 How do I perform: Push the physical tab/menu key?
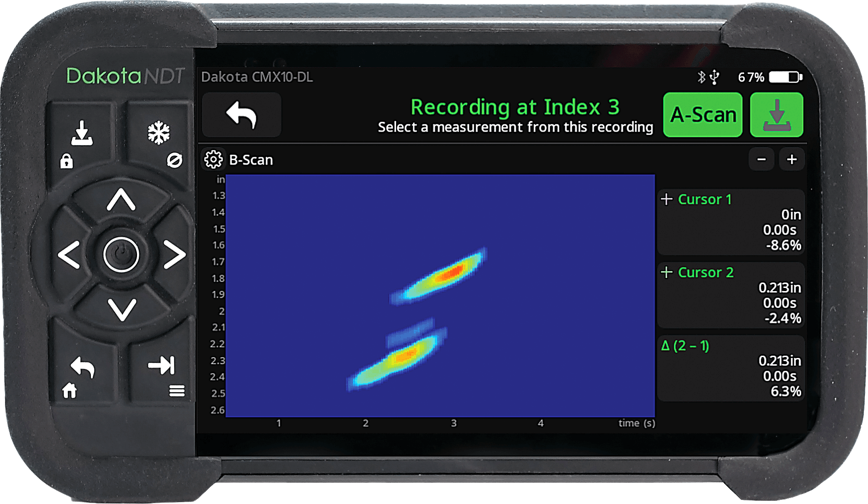tap(163, 373)
